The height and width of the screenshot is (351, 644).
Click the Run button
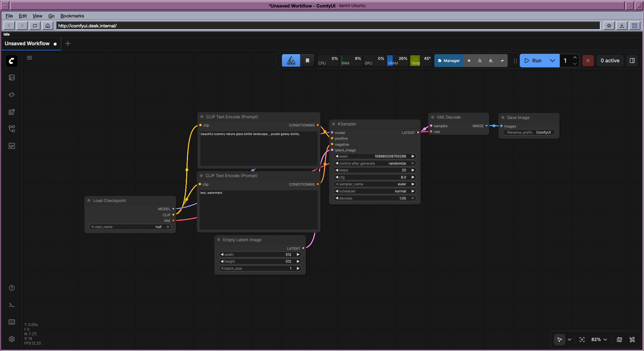point(533,61)
